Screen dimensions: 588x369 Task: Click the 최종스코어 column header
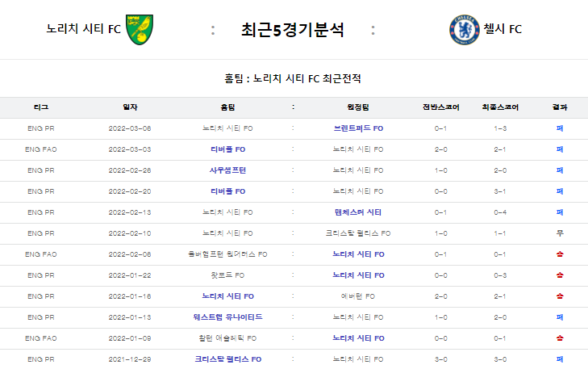[x=500, y=107]
